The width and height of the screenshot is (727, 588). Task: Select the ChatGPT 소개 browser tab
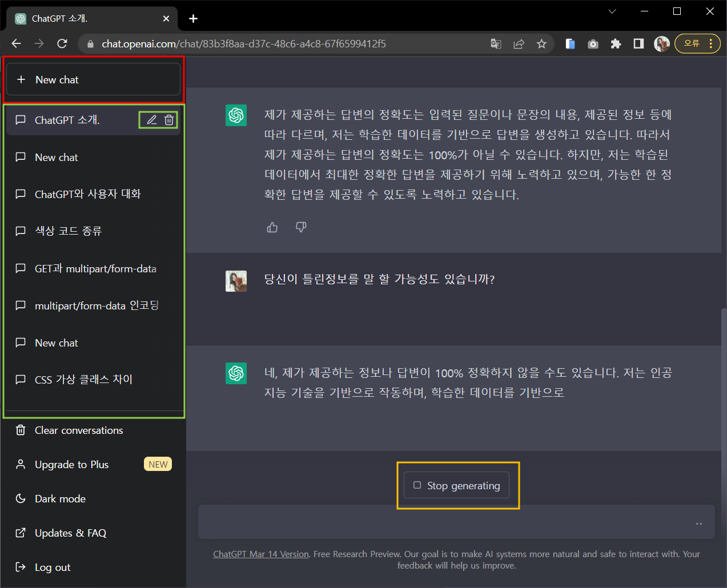click(92, 19)
